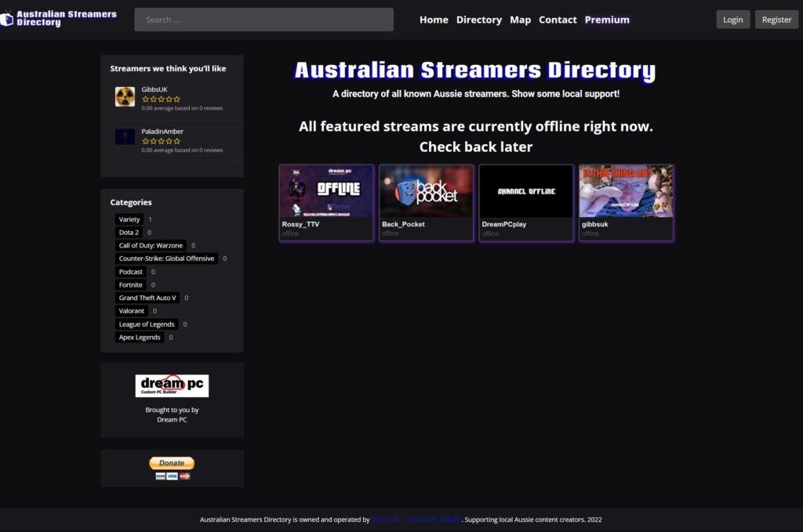The height and width of the screenshot is (532, 803).
Task: Toggle the Fortnite category filter
Action: point(130,284)
